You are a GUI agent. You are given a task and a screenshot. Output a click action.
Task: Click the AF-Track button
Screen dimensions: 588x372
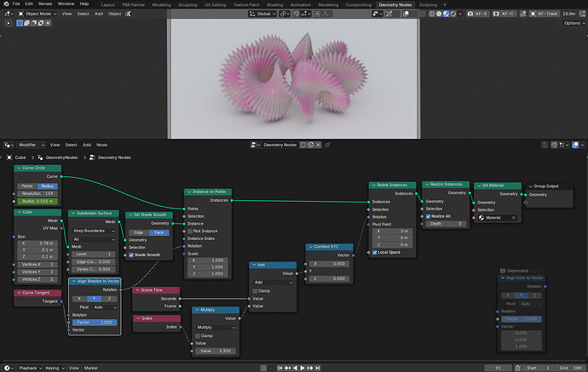click(x=544, y=14)
